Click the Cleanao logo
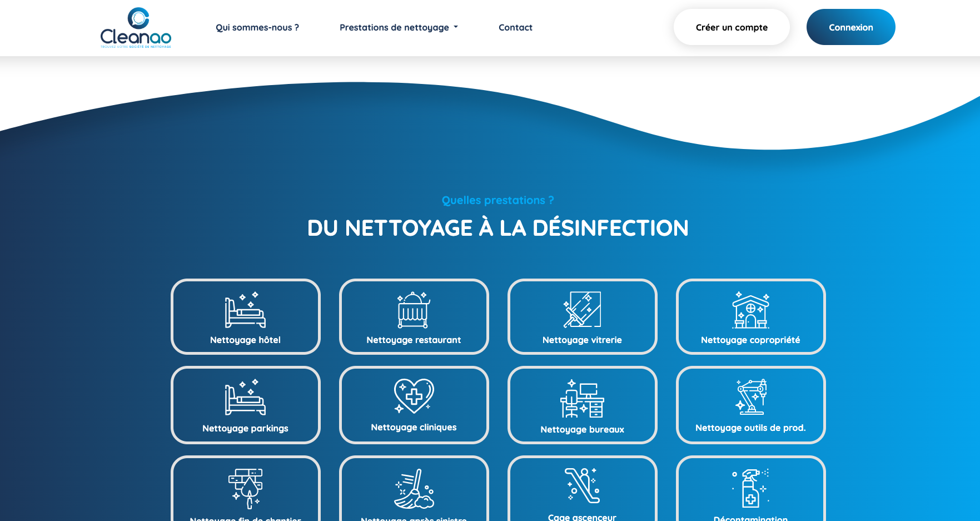Image resolution: width=980 pixels, height=521 pixels. click(136, 28)
